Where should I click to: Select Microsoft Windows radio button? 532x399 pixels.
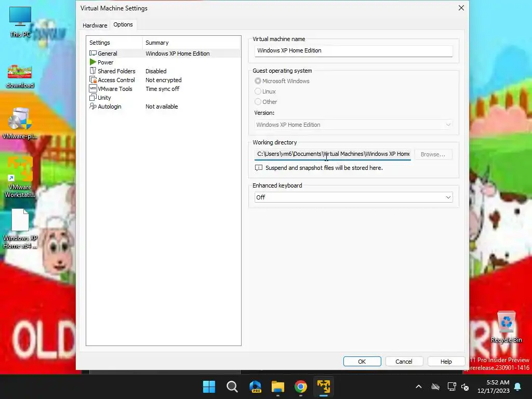coord(258,81)
